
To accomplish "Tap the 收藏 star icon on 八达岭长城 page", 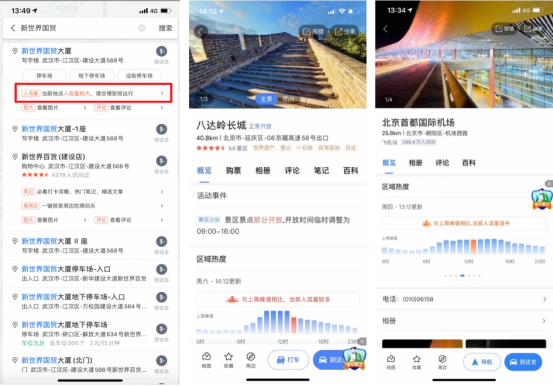I will (x=229, y=357).
